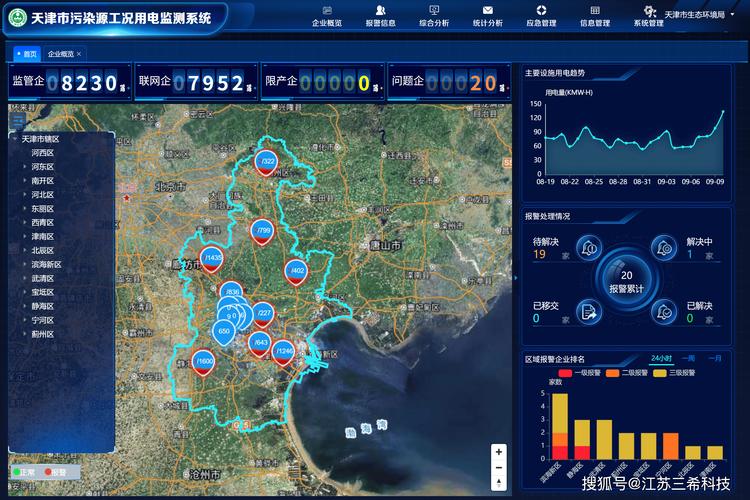
Task: Switch to the 首页 tab
Action: (x=27, y=54)
